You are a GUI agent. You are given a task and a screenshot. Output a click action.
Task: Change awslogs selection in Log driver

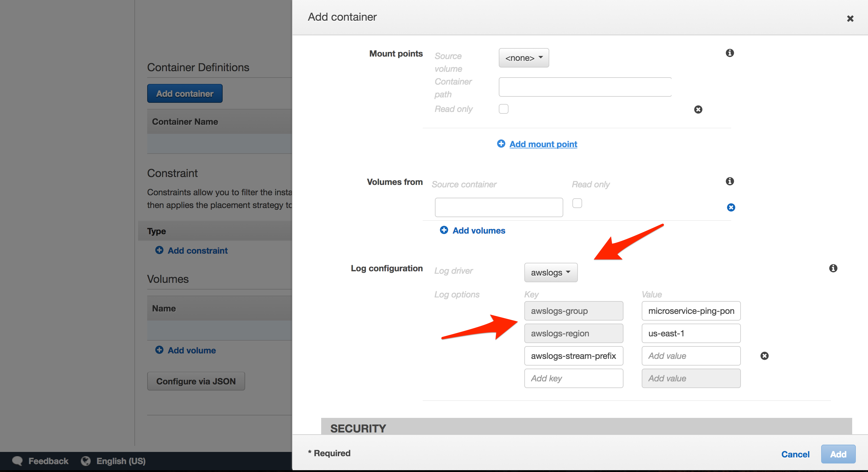pos(550,272)
